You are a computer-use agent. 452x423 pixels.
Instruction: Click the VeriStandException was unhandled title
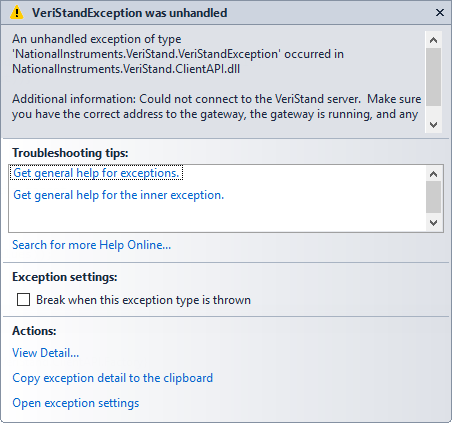[130, 13]
